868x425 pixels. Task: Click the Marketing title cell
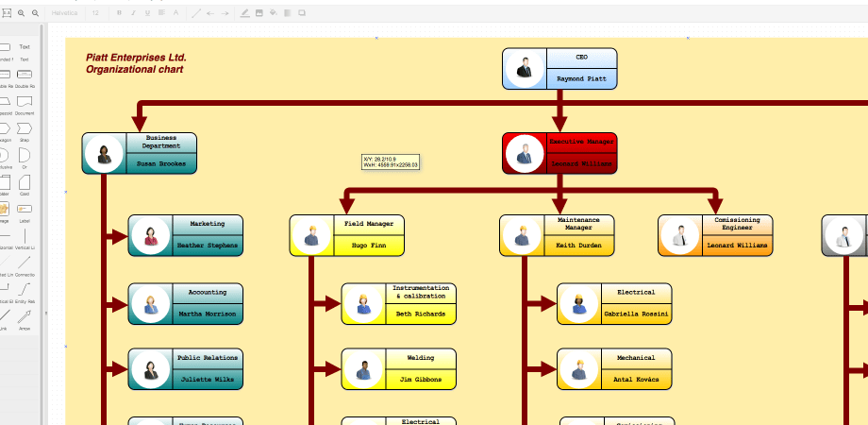[x=208, y=225]
